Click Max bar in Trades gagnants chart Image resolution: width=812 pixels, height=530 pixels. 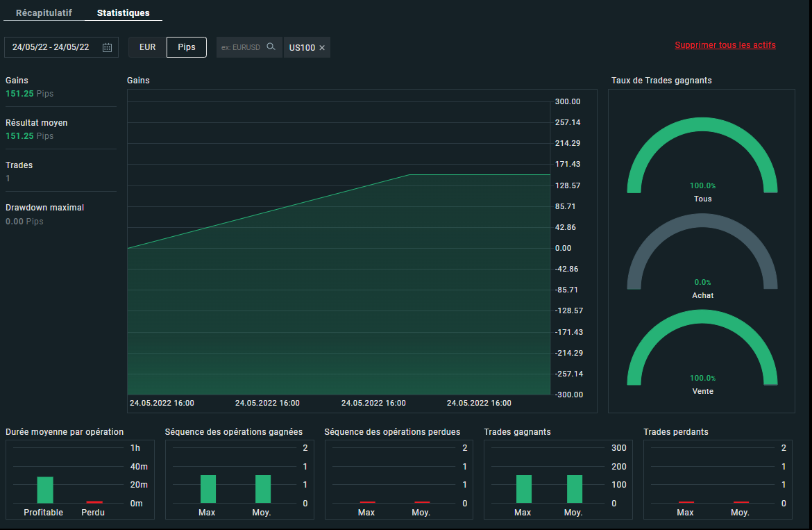pyautogui.click(x=524, y=489)
